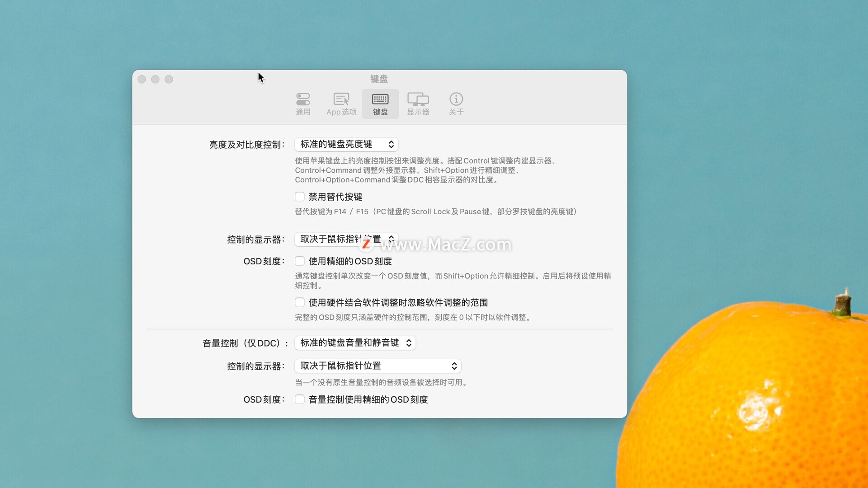Viewport: 868px width, 488px height.
Task: Click the window title 键盘
Action: pos(379,79)
